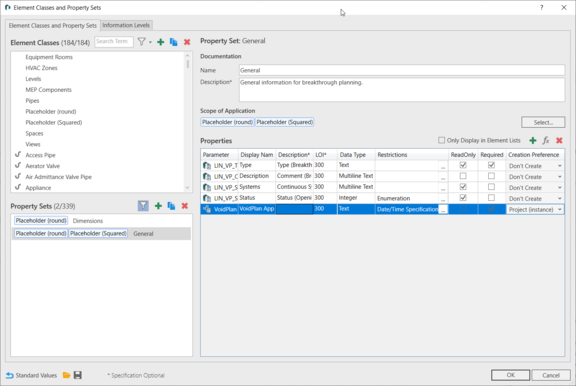Add a new element class with green plus
The height and width of the screenshot is (386, 576).
pos(161,42)
